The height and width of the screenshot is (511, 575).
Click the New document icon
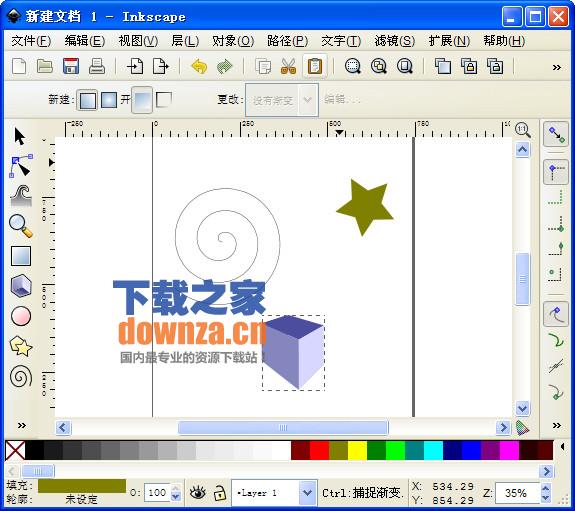coord(19,66)
